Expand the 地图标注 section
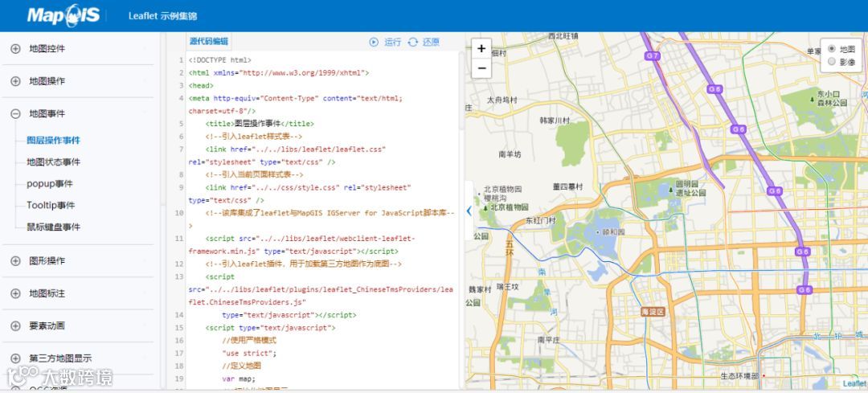 pyautogui.click(x=15, y=293)
